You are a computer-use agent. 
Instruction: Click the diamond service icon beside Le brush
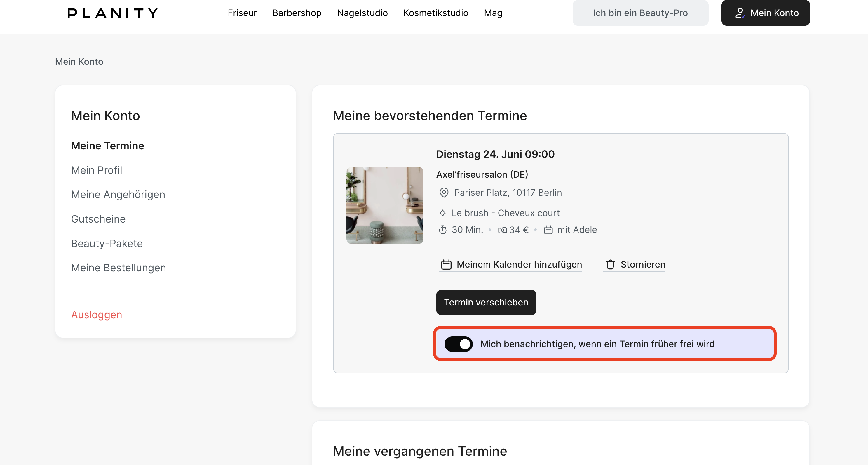[x=443, y=213]
